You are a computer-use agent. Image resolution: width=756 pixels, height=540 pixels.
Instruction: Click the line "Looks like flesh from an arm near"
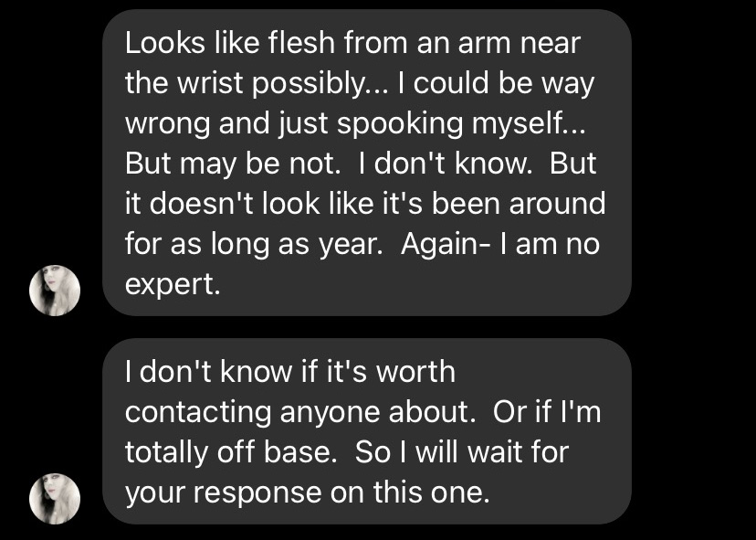[x=352, y=43]
